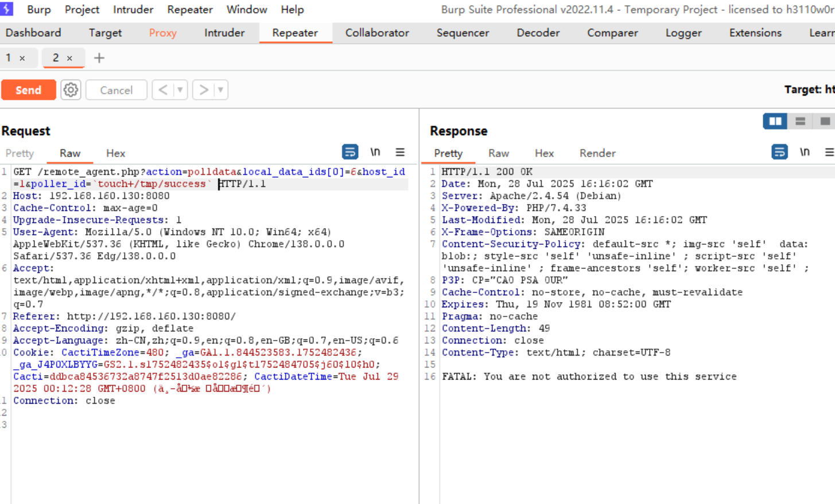Open the Repeater menu in menu bar
This screenshot has height=504, width=835.
pyautogui.click(x=190, y=10)
